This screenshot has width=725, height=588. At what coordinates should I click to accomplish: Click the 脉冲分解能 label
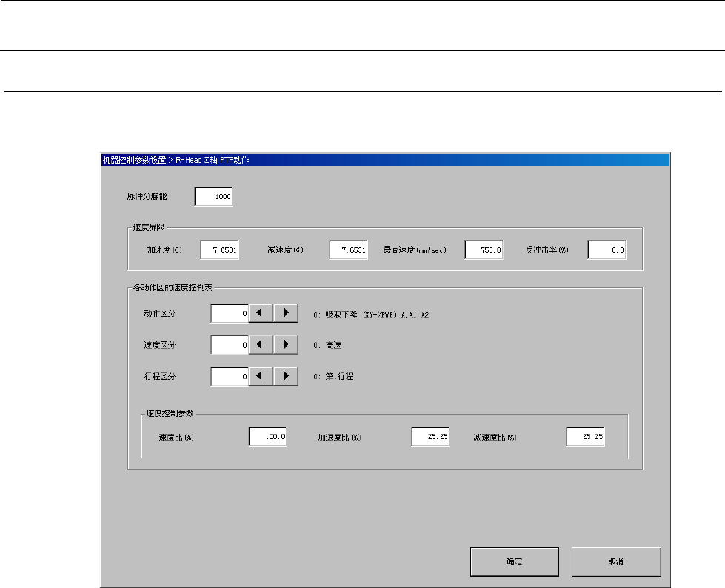(147, 196)
